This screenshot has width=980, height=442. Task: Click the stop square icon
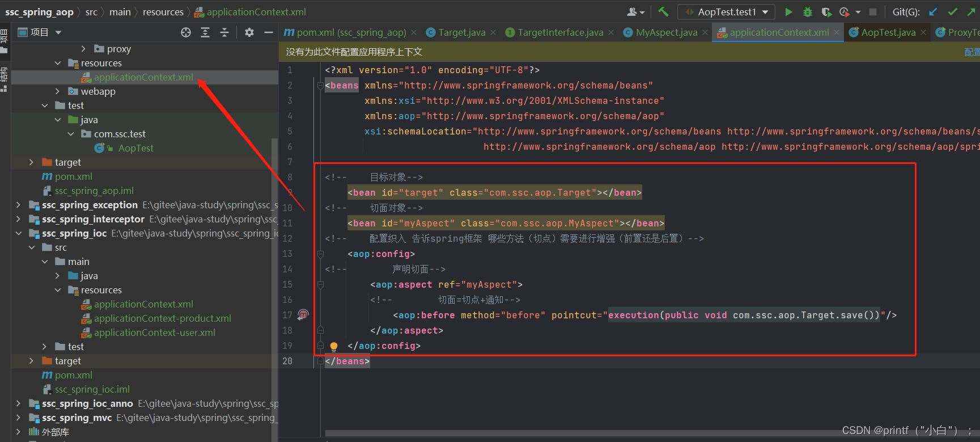tap(873, 11)
